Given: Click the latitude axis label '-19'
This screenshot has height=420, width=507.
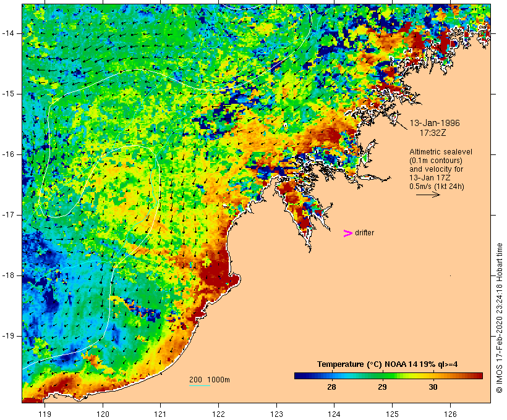Looking at the screenshot, I should (x=8, y=336).
